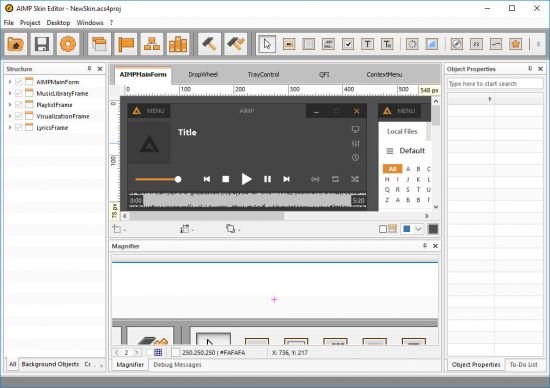Click the volume slider knob in preview
Screen dimensions: 550x388
(178, 179)
